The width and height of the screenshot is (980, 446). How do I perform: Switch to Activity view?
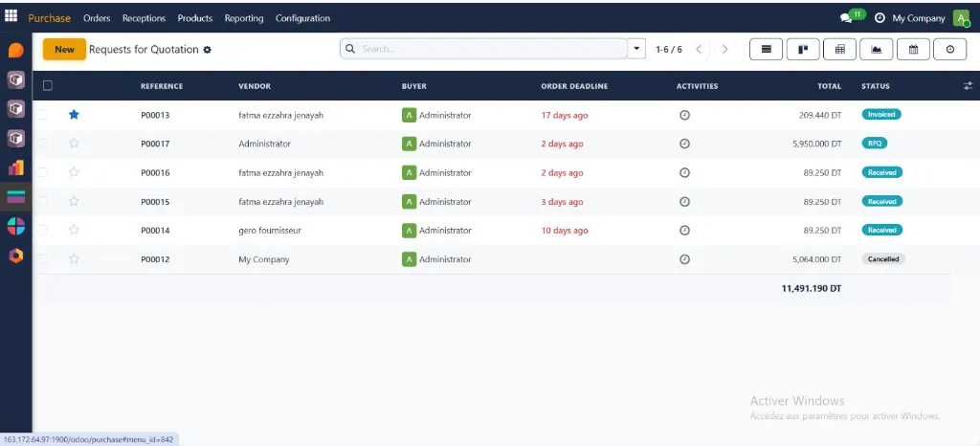[949, 49]
